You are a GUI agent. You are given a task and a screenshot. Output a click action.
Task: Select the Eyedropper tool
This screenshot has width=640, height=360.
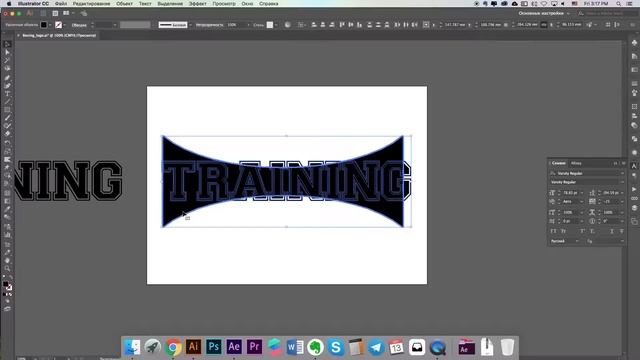pos(7,209)
